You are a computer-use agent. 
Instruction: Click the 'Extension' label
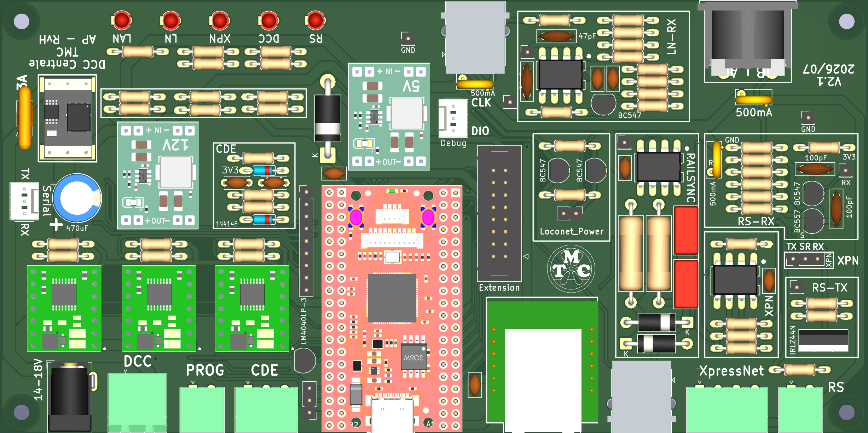point(499,288)
